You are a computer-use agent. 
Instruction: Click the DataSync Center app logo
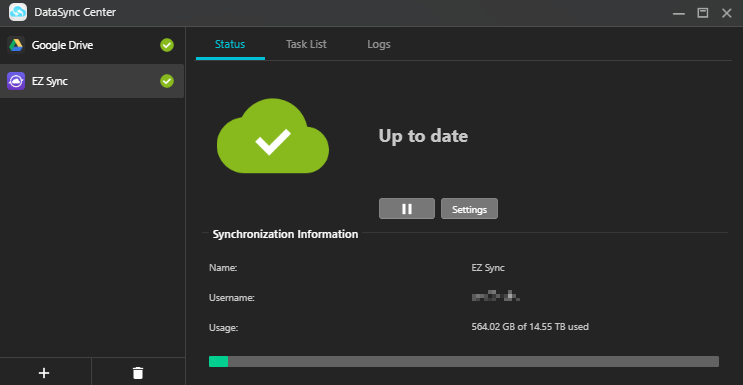pos(18,13)
